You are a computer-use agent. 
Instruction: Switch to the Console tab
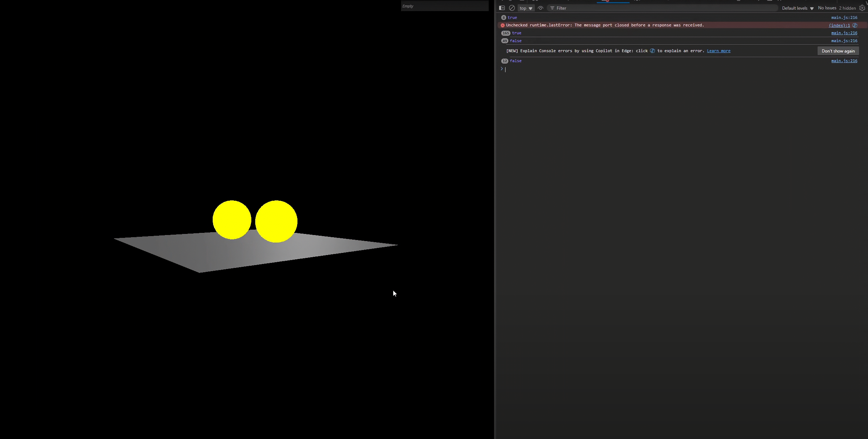click(x=613, y=1)
